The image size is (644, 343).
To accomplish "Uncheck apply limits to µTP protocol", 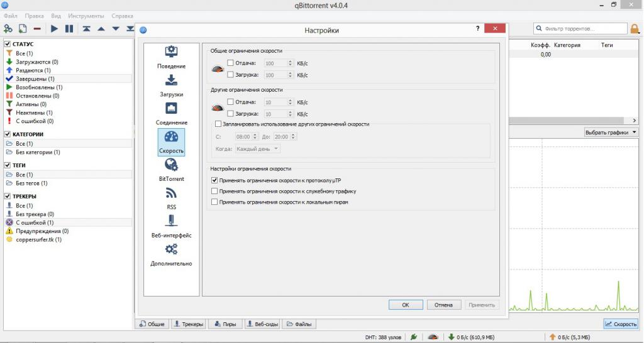I will (214, 180).
